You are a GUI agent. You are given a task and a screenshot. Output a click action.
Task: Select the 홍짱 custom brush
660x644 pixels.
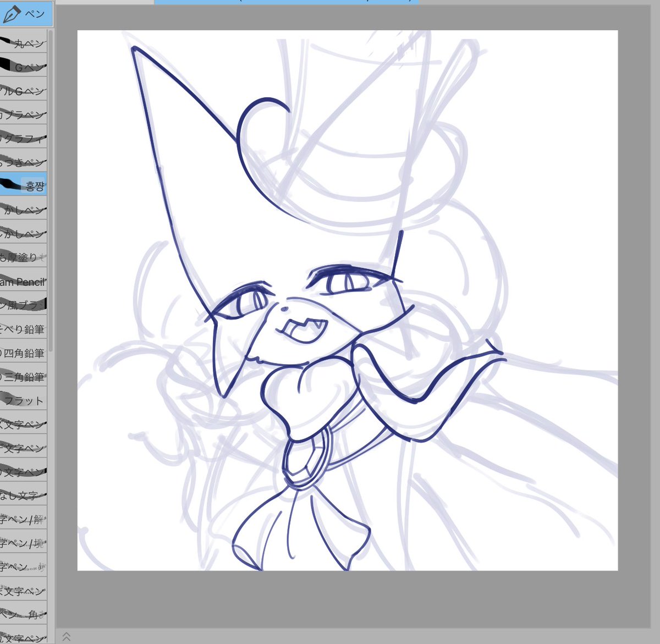[x=23, y=185]
